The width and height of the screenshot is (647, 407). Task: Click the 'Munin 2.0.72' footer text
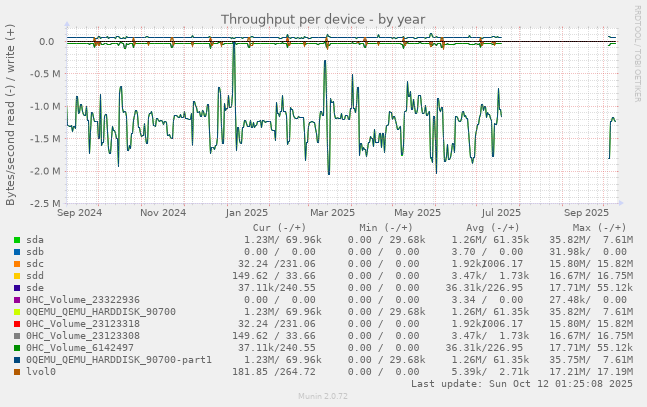(x=322, y=397)
